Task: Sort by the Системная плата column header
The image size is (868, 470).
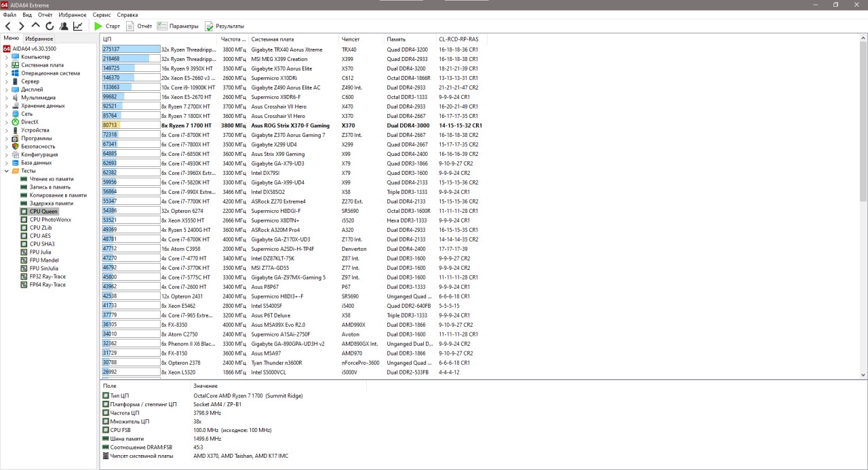Action: tap(294, 39)
